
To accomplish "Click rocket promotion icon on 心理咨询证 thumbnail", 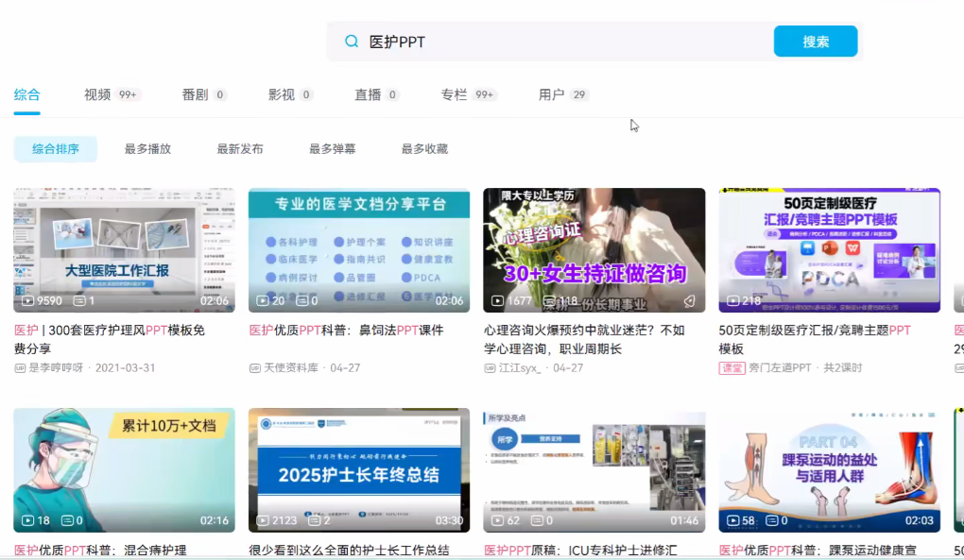I will (x=689, y=301).
